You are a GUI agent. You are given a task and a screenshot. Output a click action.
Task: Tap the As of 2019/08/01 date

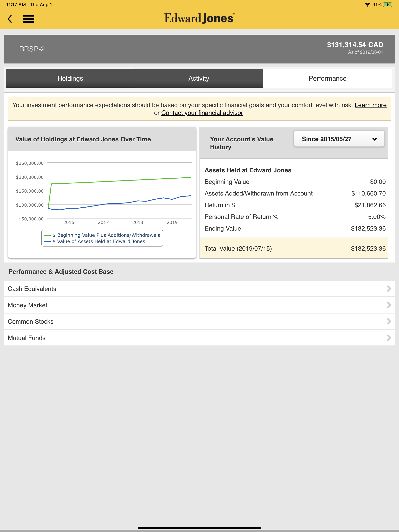pyautogui.click(x=365, y=52)
